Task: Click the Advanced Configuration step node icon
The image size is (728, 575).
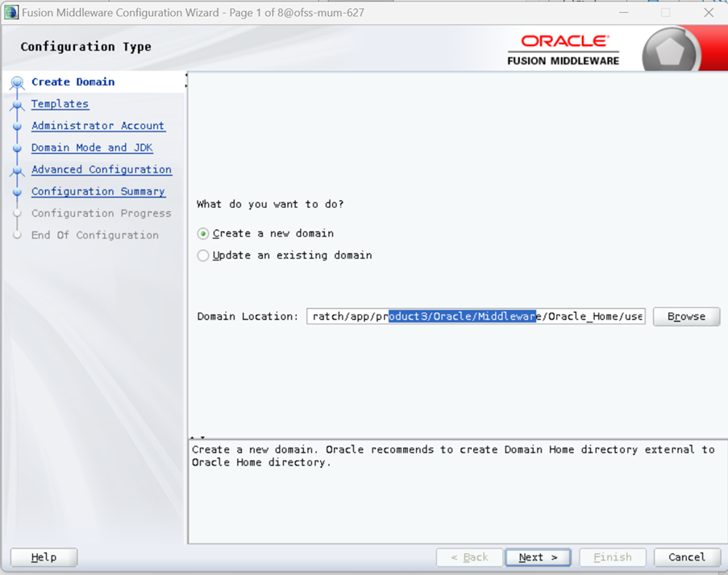Action: 17,170
